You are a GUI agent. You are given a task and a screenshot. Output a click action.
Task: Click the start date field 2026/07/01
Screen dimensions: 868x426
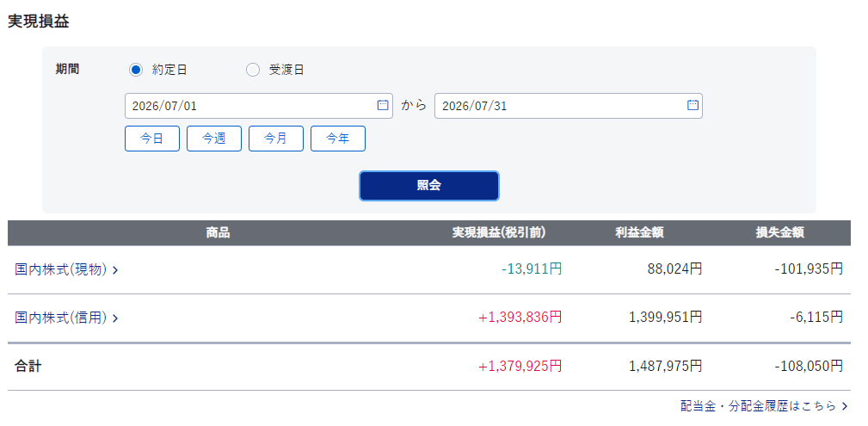coord(259,106)
